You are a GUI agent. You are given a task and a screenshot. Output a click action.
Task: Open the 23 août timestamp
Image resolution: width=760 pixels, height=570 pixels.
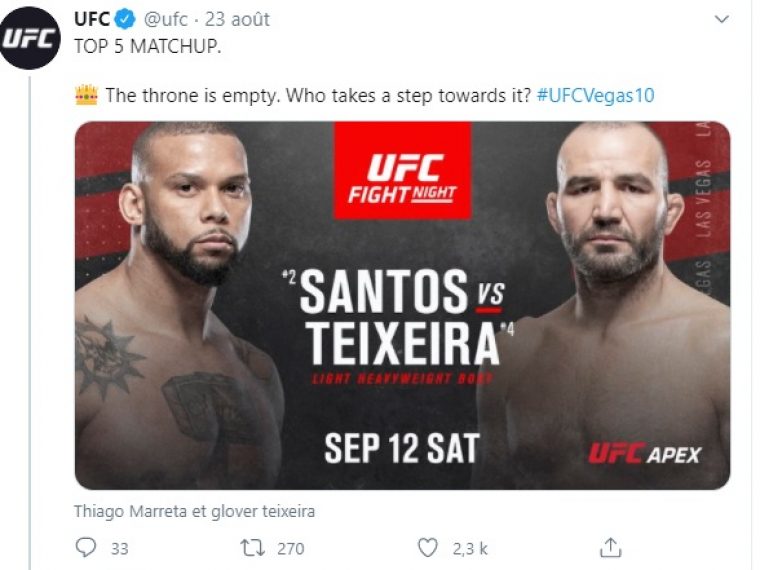237,19
